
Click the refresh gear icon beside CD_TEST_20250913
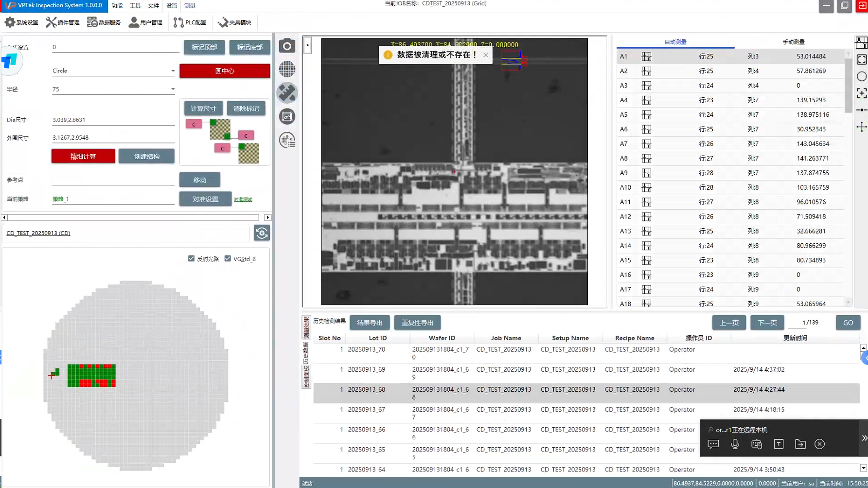coord(262,233)
